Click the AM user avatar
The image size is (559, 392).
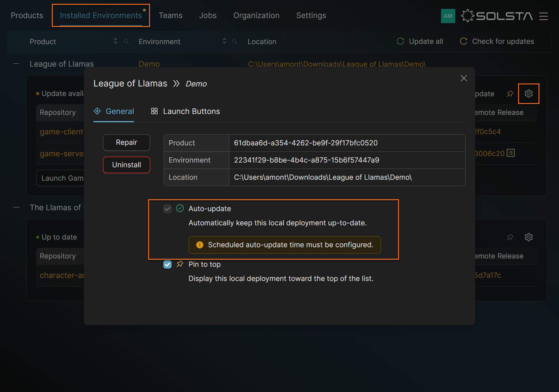pos(448,16)
